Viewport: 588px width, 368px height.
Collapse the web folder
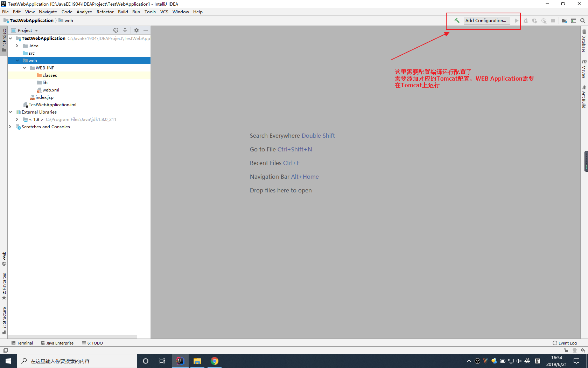click(17, 61)
